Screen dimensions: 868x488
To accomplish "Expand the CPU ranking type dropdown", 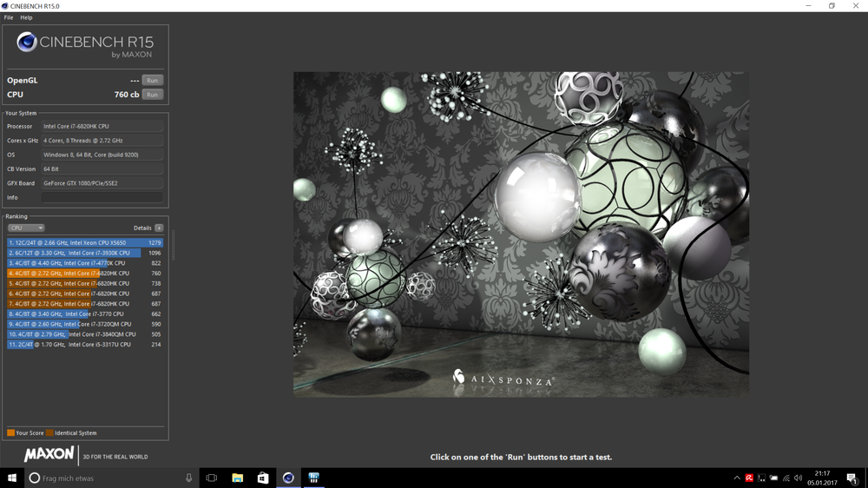I will [25, 228].
